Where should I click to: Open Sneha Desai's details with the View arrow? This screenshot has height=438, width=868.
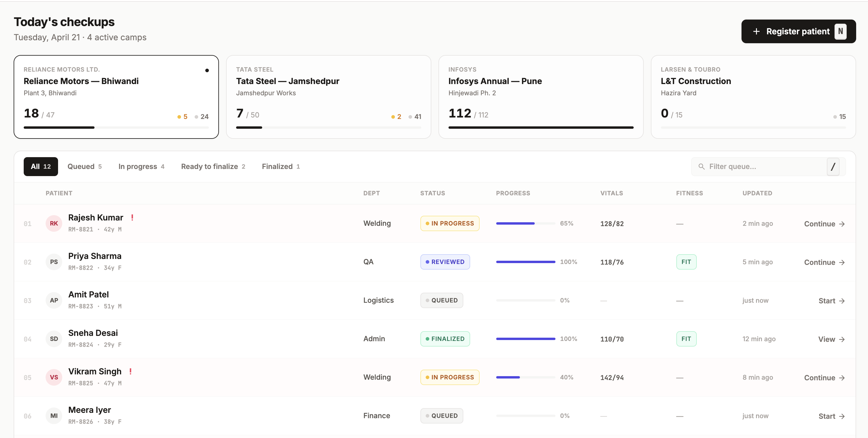point(842,339)
